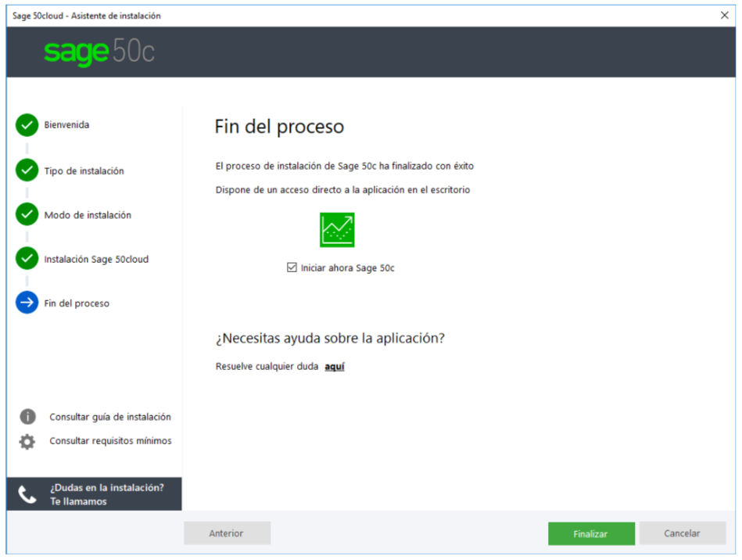The height and width of the screenshot is (560, 742).
Task: Click the blue arrow icon for Fin del proceso
Action: point(27,303)
